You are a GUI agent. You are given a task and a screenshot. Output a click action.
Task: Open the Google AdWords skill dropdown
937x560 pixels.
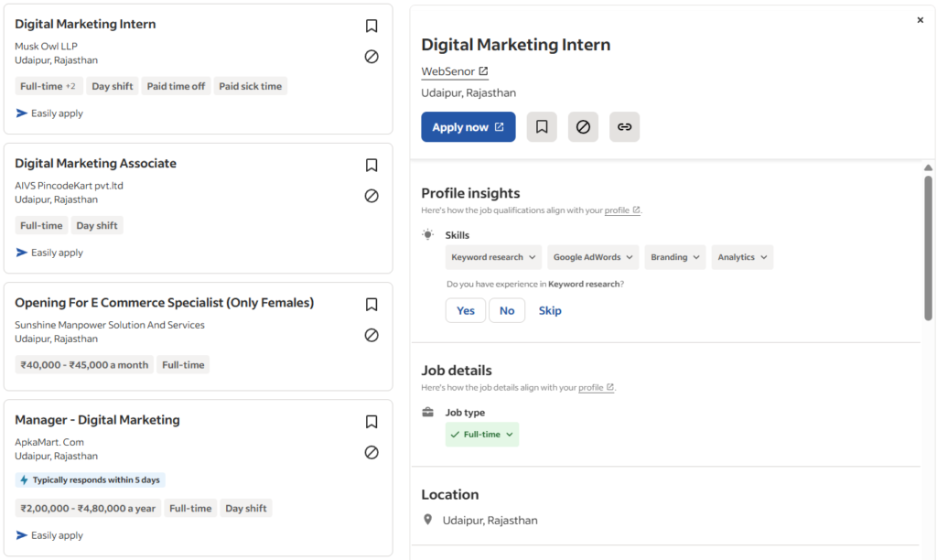pos(593,257)
